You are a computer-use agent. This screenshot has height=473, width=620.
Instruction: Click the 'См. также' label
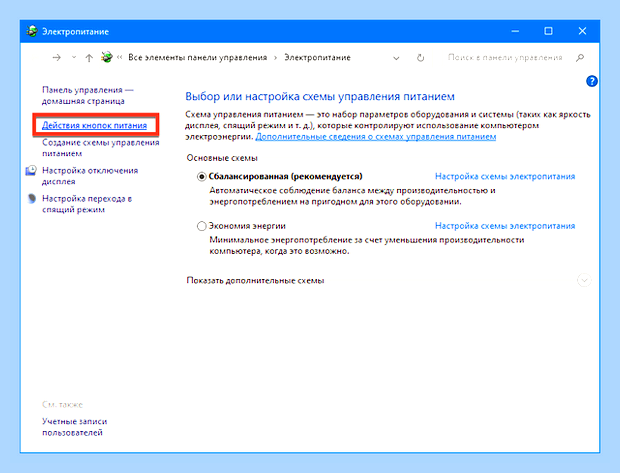(62, 405)
